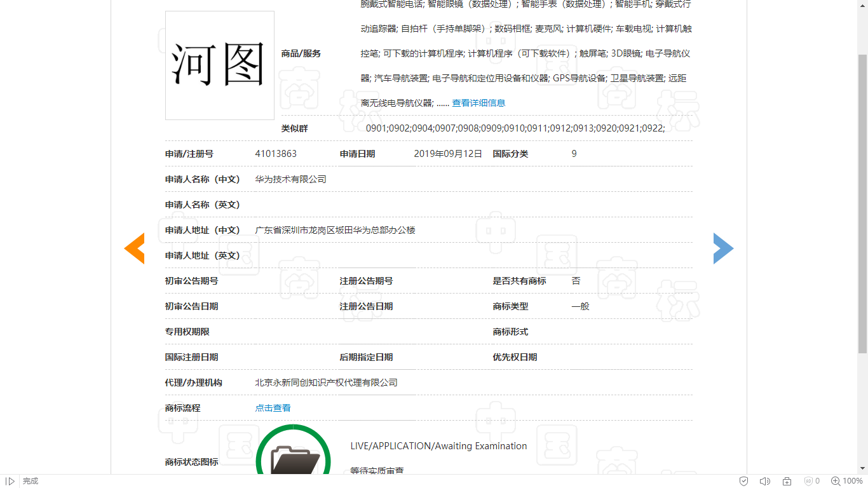868x488 pixels.
Task: Open the browser doctor toolkit icon
Action: (787, 481)
